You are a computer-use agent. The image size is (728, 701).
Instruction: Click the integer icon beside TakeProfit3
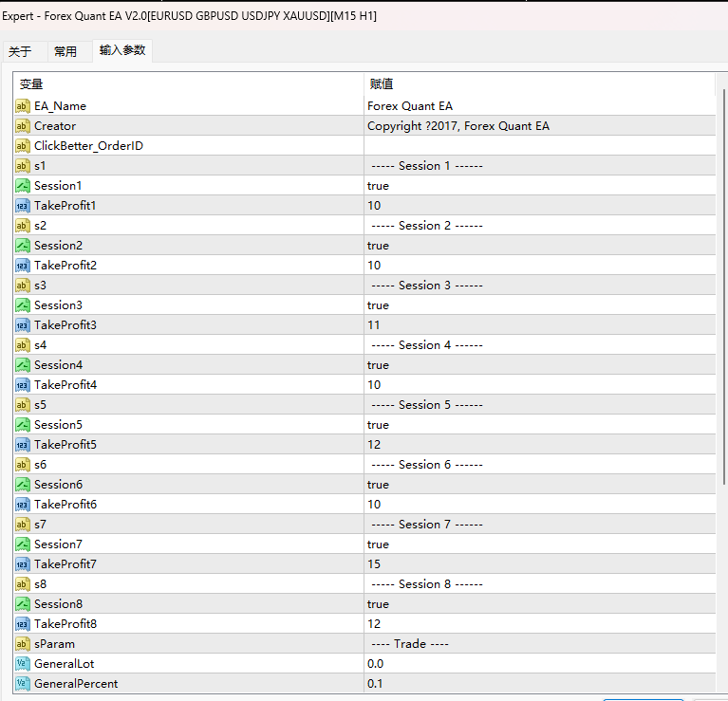pos(22,325)
